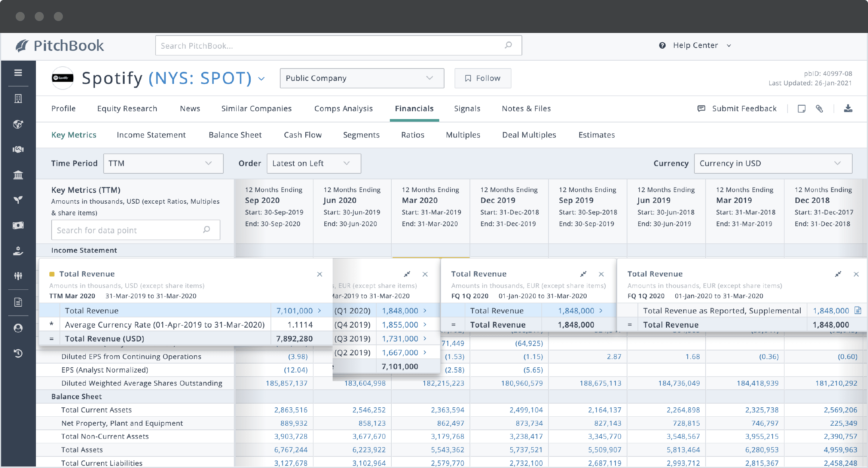Open the companies section in the sidebar
This screenshot has width=868, height=468.
(x=18, y=99)
